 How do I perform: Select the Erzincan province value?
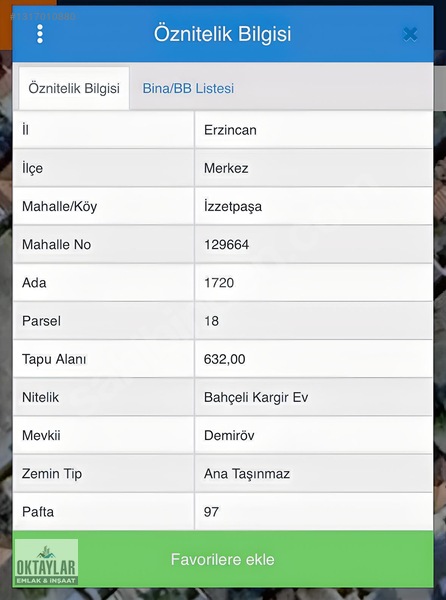pyautogui.click(x=230, y=130)
